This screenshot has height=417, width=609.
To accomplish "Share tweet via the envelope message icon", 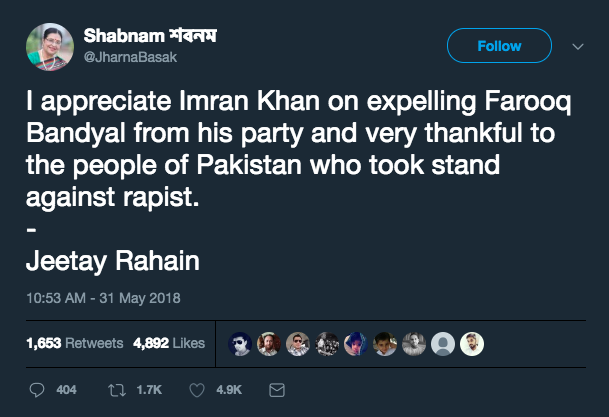I will pos(278,389).
